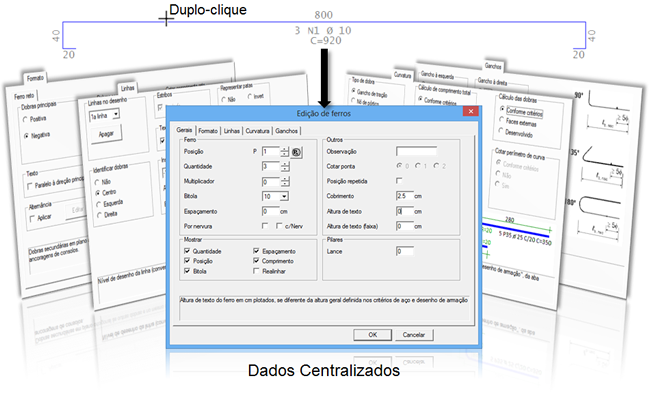Open Gancho à direita tab in Ganchos window

492,81
